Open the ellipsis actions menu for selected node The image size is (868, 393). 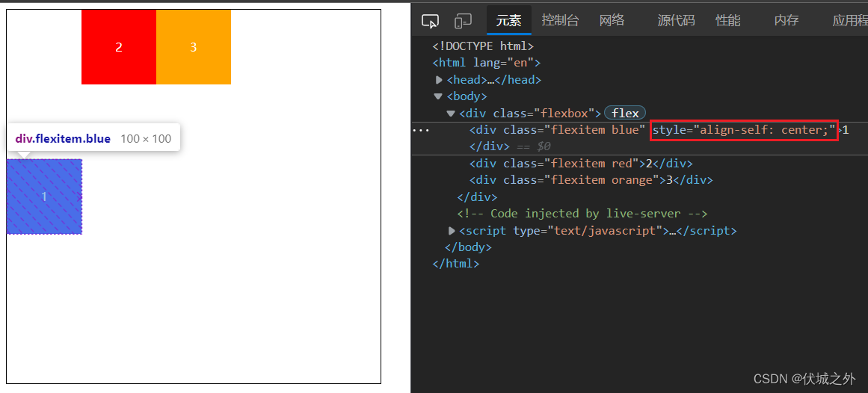(x=419, y=130)
